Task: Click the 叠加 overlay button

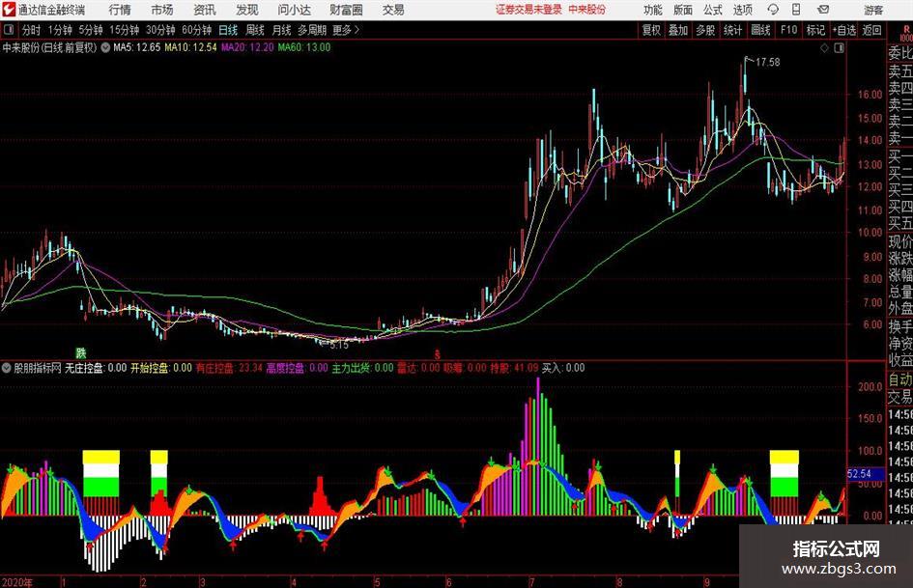Action: click(678, 30)
